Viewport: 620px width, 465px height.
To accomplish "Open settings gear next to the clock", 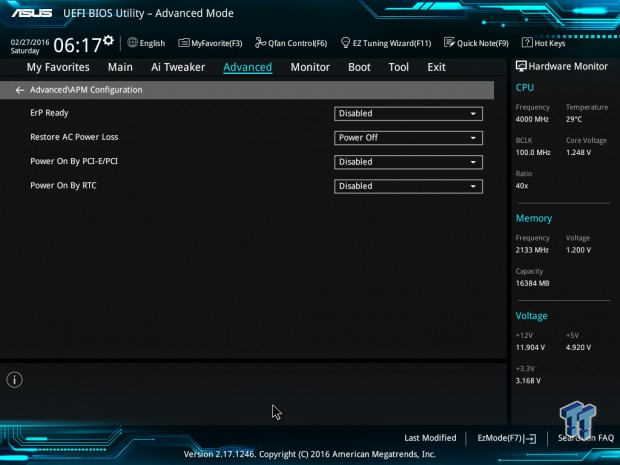I will 108,40.
